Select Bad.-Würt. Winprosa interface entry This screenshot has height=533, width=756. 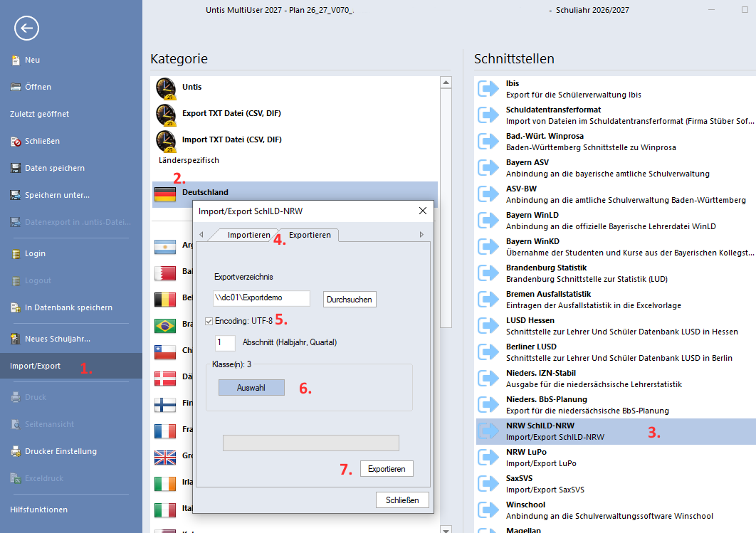click(x=616, y=142)
